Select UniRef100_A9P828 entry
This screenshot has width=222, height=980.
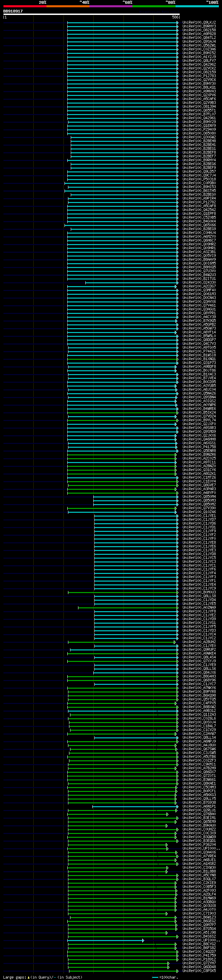199,34
